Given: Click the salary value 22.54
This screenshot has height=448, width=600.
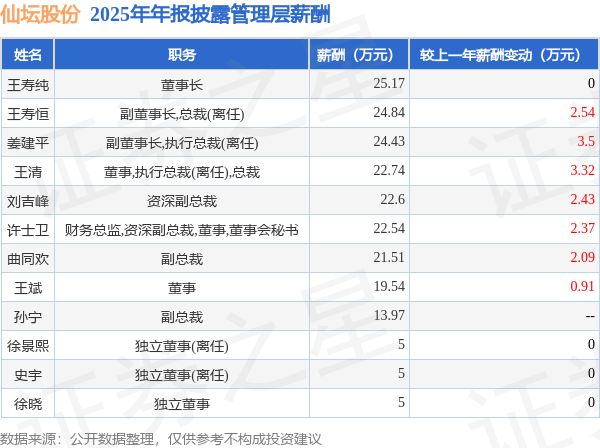Looking at the screenshot, I should (x=389, y=229).
